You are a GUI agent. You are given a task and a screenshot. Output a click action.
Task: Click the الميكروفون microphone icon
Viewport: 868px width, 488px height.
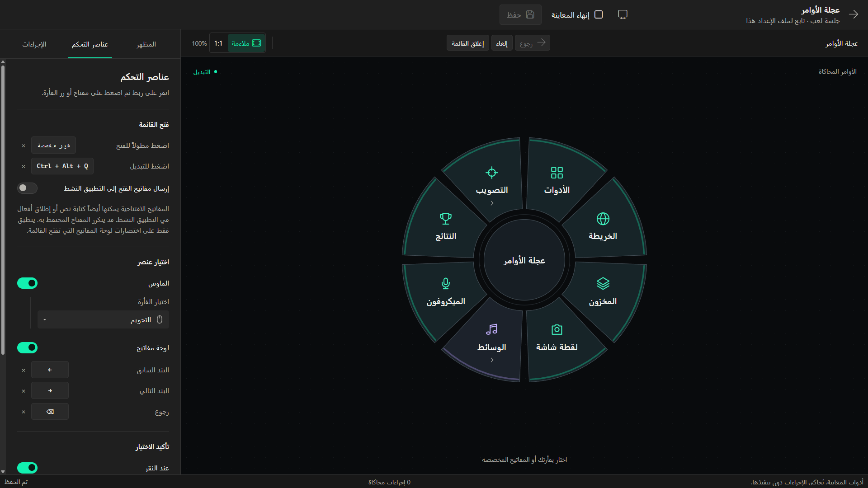(446, 284)
